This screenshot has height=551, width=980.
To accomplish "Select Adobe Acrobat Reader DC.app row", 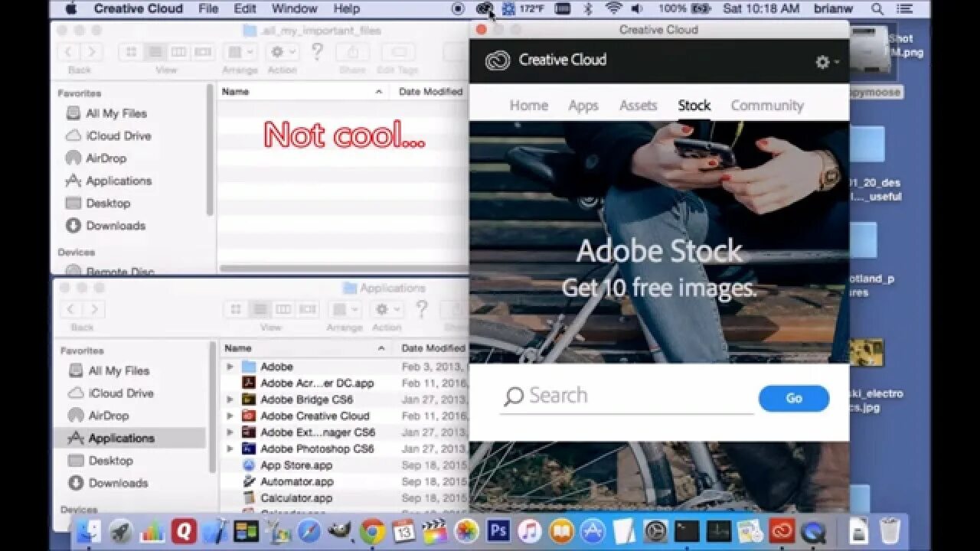I will click(345, 383).
